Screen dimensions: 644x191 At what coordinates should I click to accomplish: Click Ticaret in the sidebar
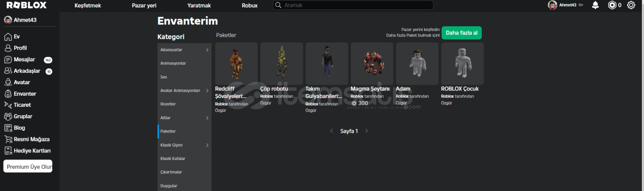click(x=22, y=105)
